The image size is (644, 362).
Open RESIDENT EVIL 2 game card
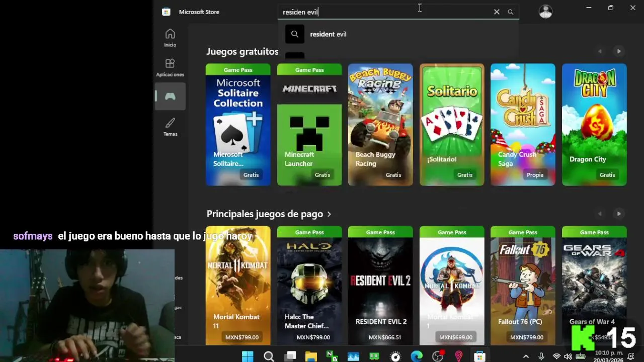tap(380, 286)
